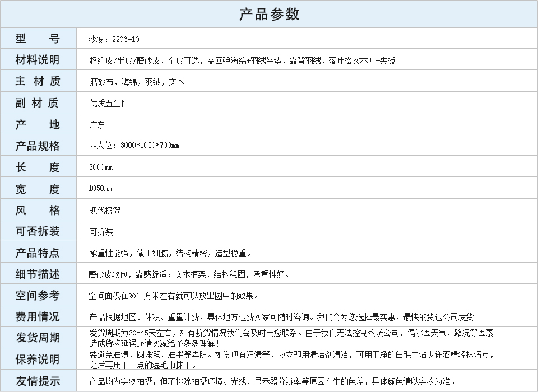Select the value 3000mm in the 长度 row

(101, 167)
